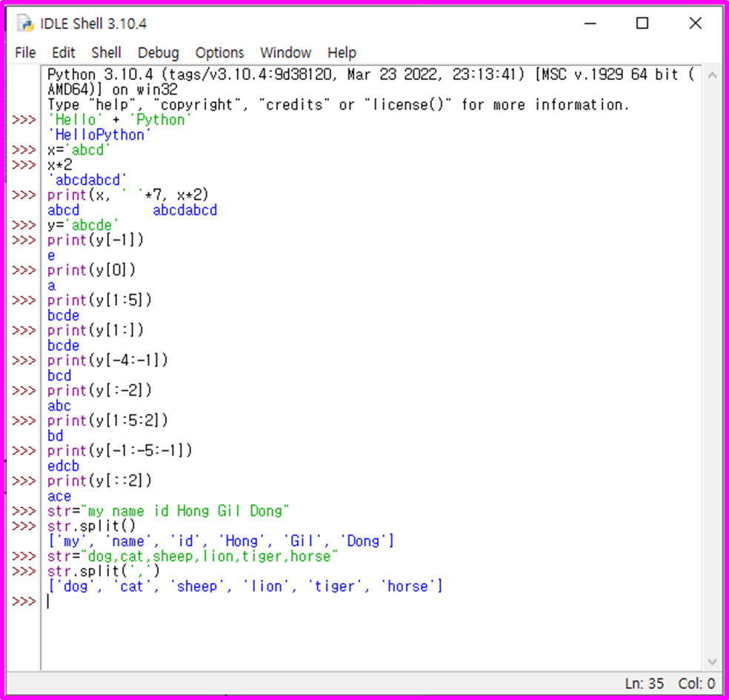Click the list output starting with 'dog'
This screenshot has width=729, height=700.
point(245,586)
